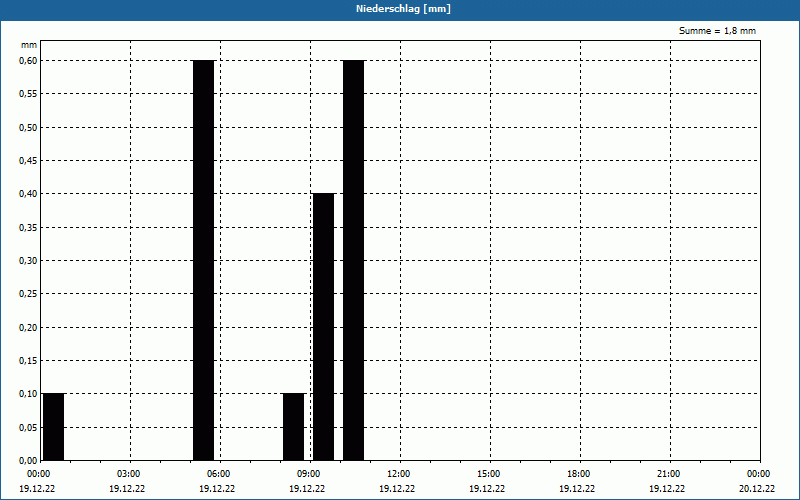Click the 00:00 time label above 20.12.22
Screen dimensions: 800x500
tap(760, 474)
